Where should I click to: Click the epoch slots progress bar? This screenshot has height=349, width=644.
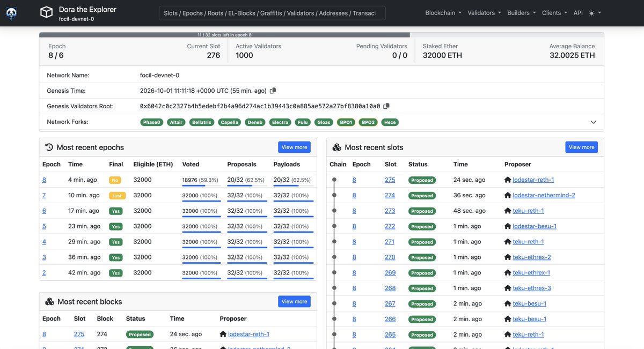321,35
